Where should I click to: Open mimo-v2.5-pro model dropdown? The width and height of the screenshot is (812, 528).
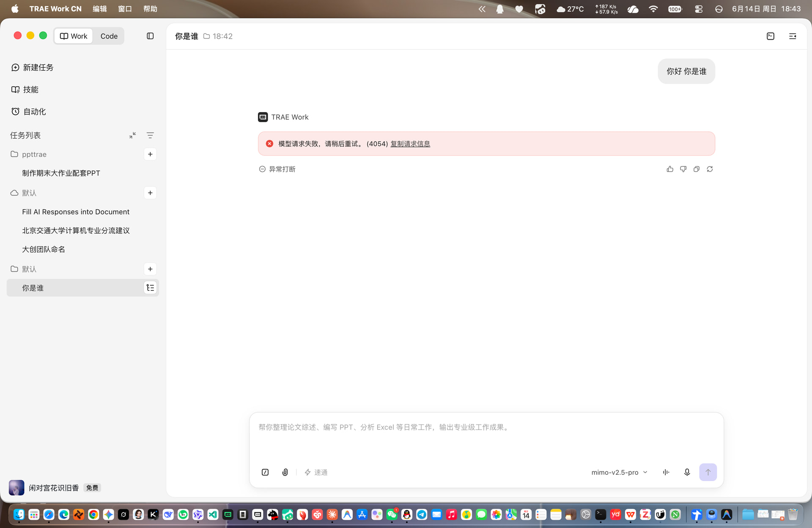[x=619, y=472]
